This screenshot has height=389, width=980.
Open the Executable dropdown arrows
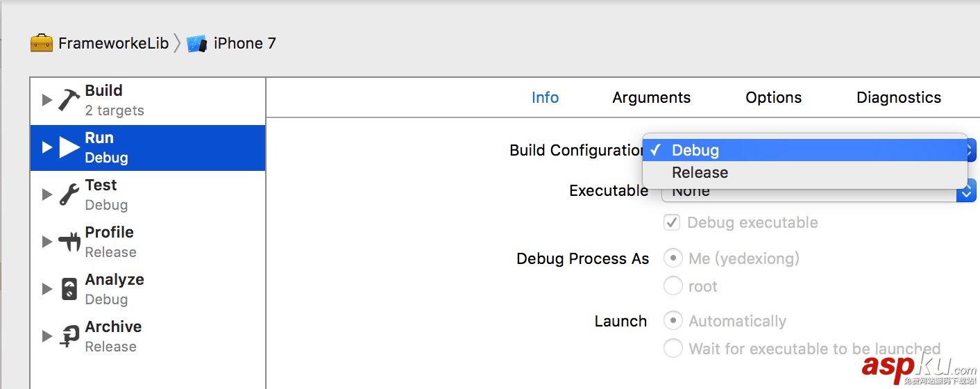(x=966, y=192)
